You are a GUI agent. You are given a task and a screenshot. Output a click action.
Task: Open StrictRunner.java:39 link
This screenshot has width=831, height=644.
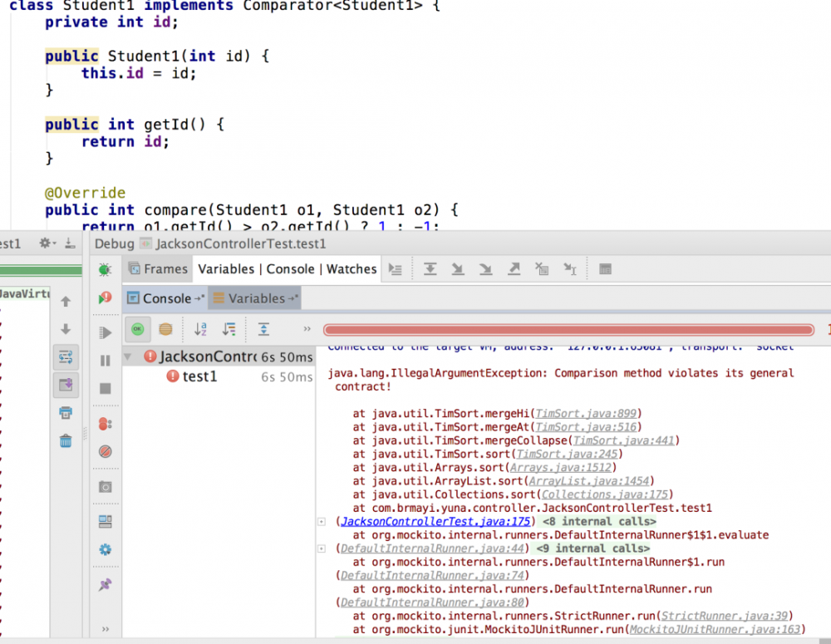(x=725, y=616)
